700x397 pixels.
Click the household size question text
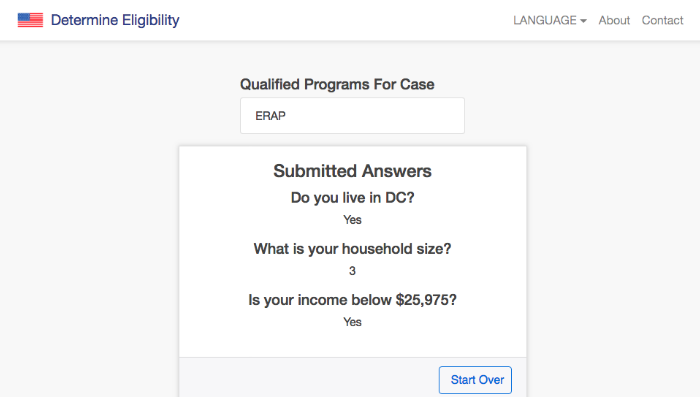point(352,249)
